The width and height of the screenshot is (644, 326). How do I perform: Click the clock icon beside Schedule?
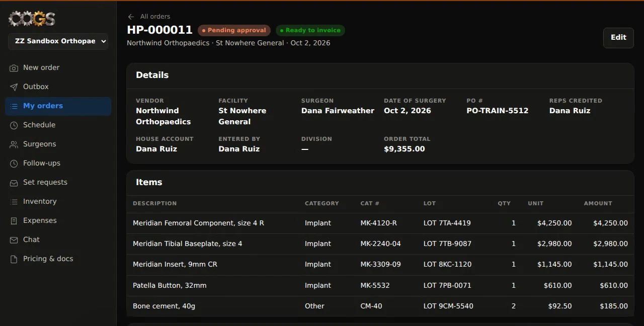14,125
